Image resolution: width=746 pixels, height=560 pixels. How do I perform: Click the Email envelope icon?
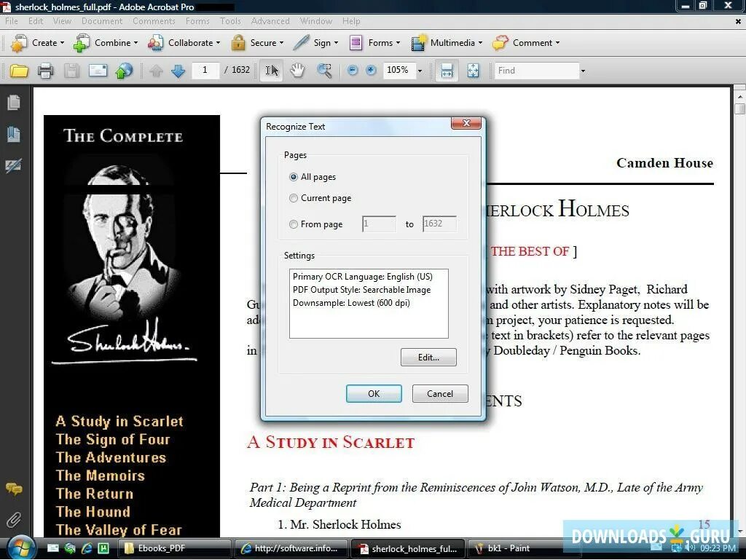point(98,71)
